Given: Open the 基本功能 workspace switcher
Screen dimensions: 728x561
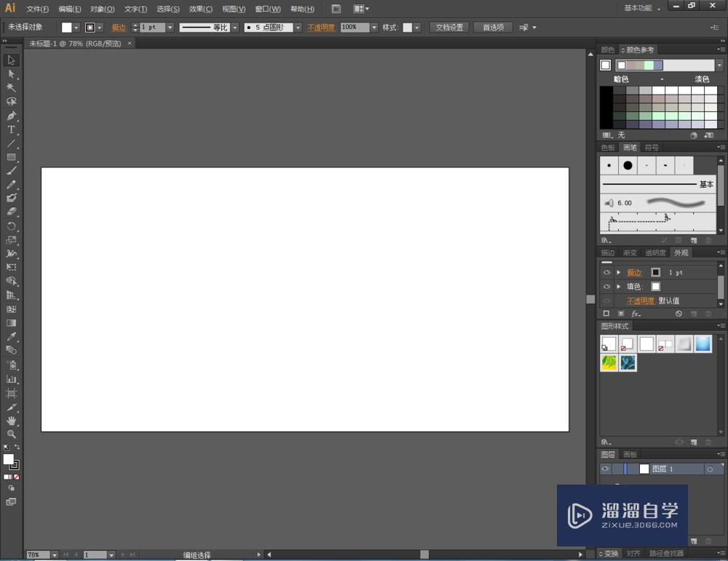Looking at the screenshot, I should coord(642,8).
